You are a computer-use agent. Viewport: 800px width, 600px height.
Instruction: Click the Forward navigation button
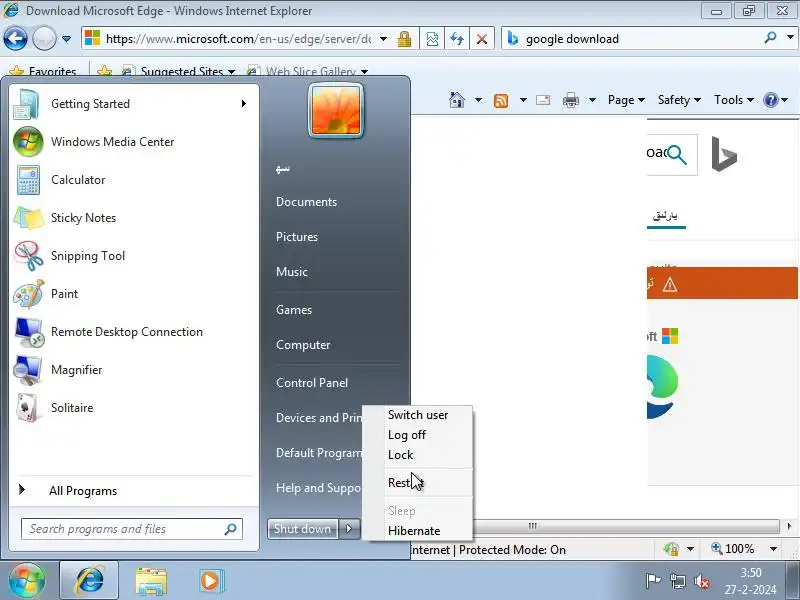click(x=44, y=38)
